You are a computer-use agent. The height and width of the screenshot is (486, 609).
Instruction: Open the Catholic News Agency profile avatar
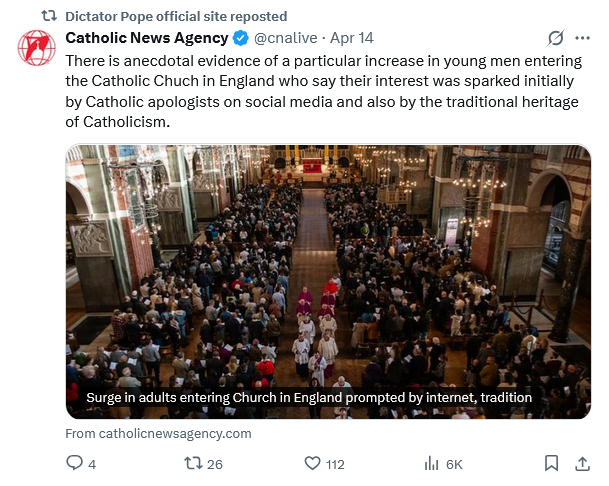coord(37,48)
